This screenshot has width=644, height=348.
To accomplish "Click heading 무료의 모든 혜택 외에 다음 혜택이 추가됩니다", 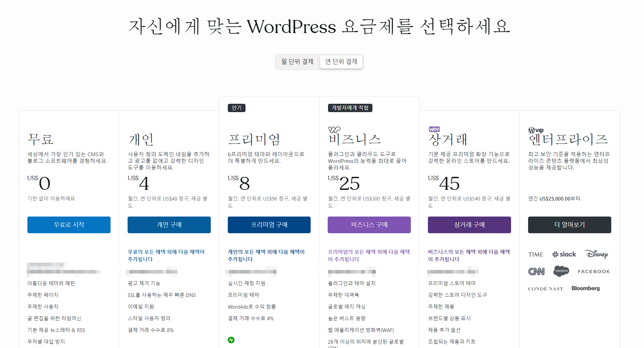I will click(166, 256).
